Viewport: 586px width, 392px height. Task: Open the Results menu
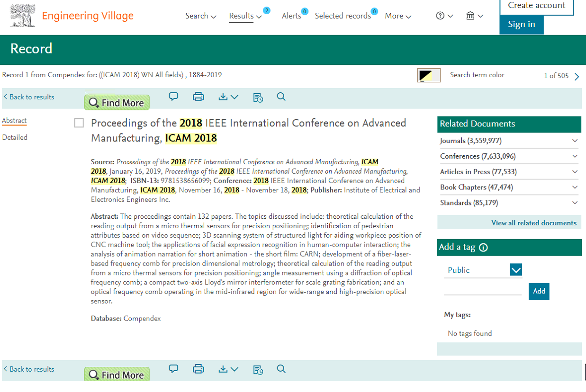[245, 16]
